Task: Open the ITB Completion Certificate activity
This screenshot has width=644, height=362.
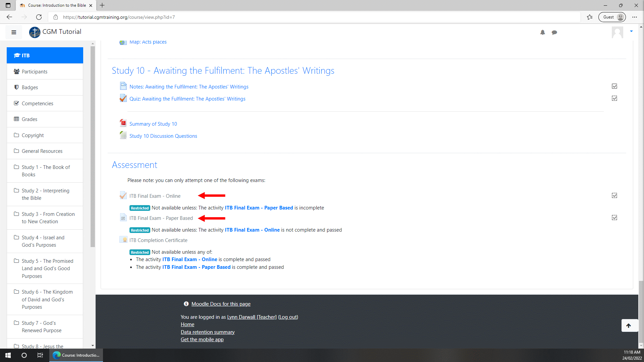Action: coord(158,240)
